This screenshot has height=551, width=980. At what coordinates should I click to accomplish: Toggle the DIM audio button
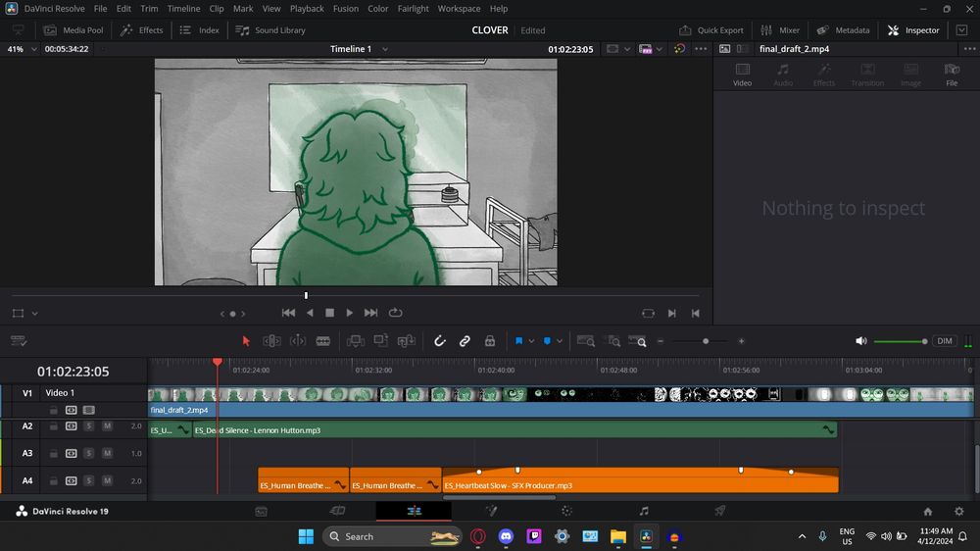[945, 341]
